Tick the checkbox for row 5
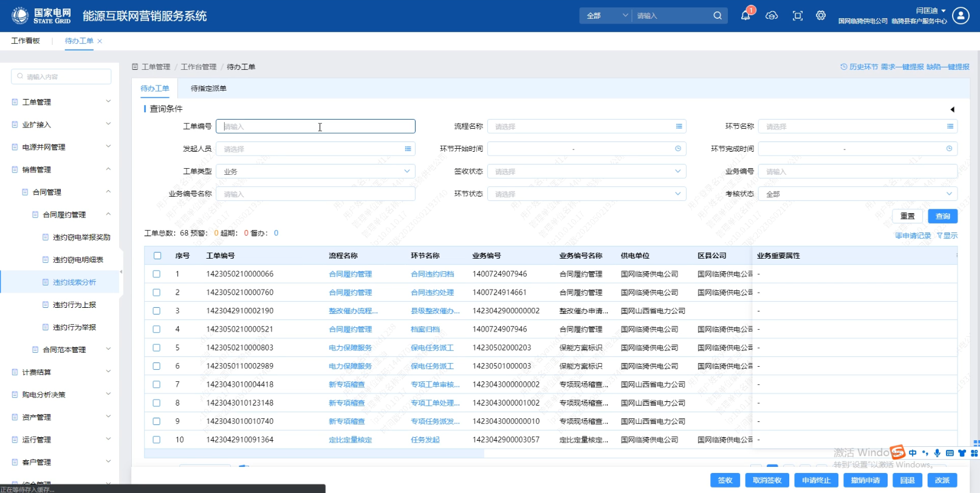This screenshot has height=493, width=980. pos(157,348)
